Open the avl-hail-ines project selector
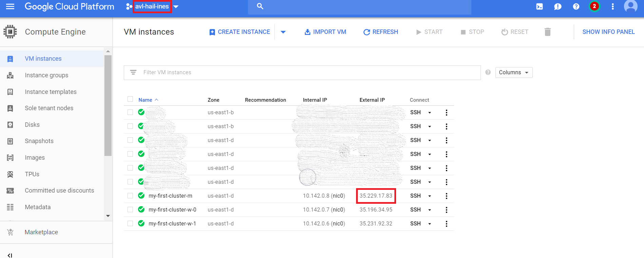The image size is (644, 258). pyautogui.click(x=152, y=6)
